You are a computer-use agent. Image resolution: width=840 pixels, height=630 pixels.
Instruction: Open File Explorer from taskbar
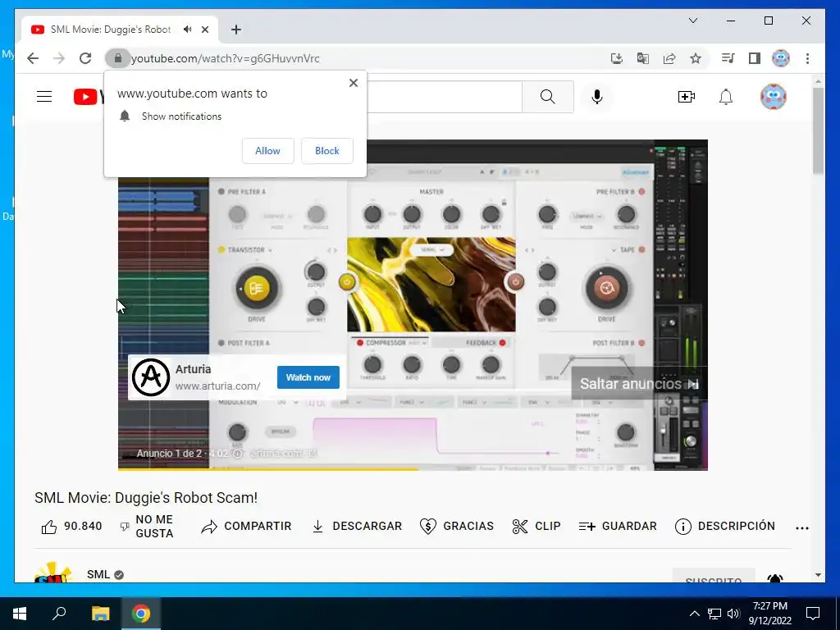[x=100, y=614]
